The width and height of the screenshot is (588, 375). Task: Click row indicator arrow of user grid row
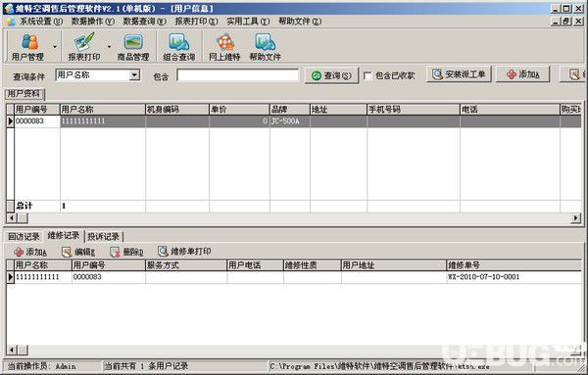[x=10, y=121]
